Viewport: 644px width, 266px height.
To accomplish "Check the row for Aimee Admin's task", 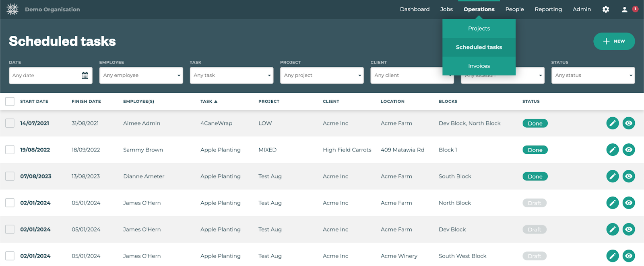I will pos(10,123).
